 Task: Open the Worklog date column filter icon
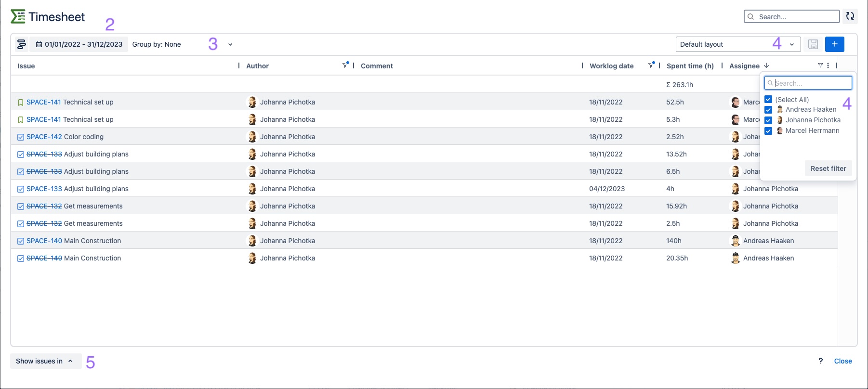[651, 65]
